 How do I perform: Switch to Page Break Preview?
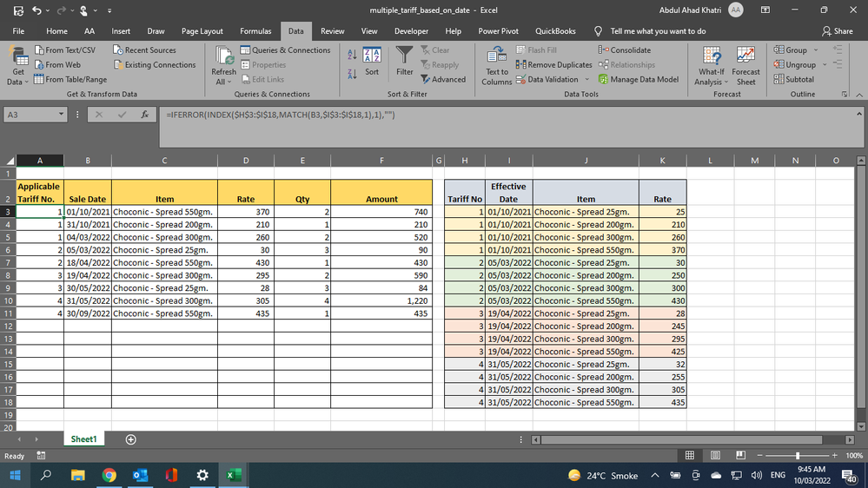(x=740, y=455)
